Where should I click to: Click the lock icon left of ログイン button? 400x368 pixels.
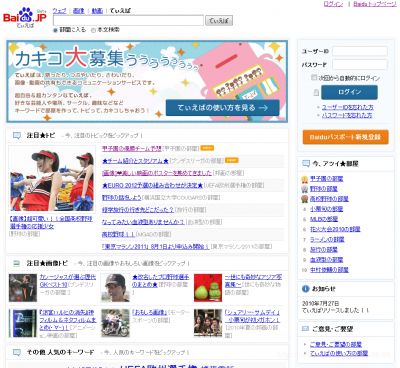[316, 93]
